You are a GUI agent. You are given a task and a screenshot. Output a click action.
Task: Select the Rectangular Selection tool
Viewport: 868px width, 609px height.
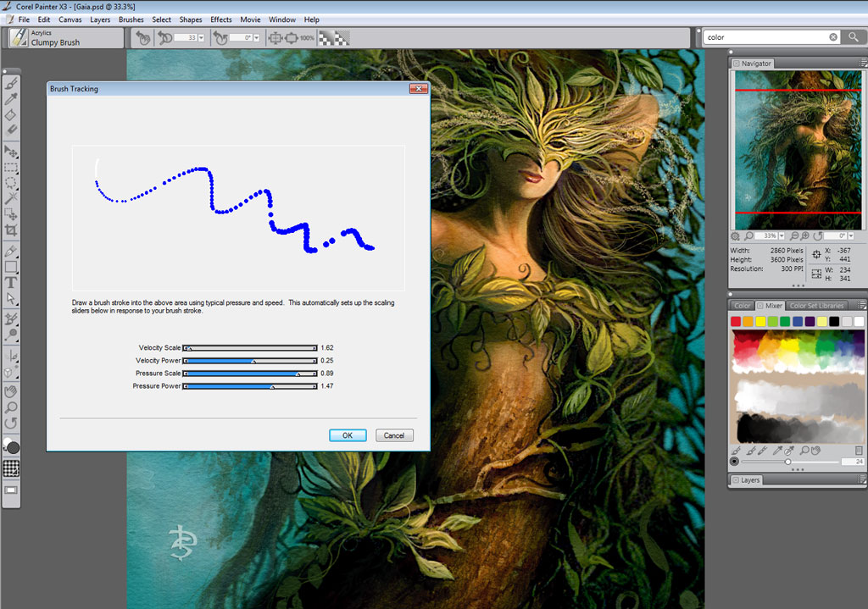[12, 168]
